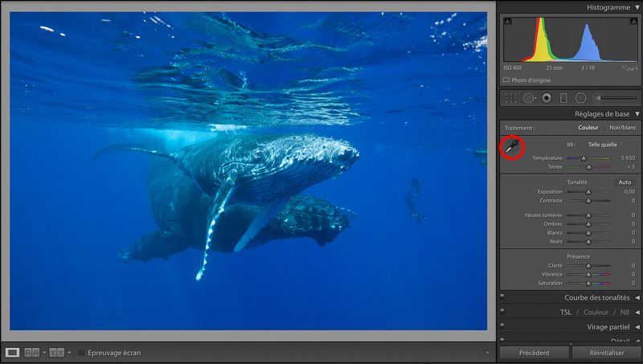Select the Red Eye Correction tool
The width and height of the screenshot is (643, 364).
(x=547, y=98)
